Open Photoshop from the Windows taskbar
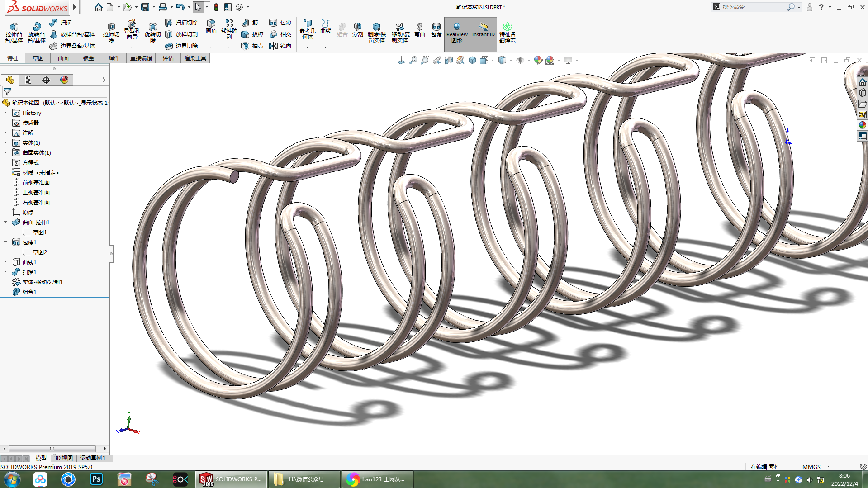This screenshot has height=488, width=868. click(x=96, y=479)
